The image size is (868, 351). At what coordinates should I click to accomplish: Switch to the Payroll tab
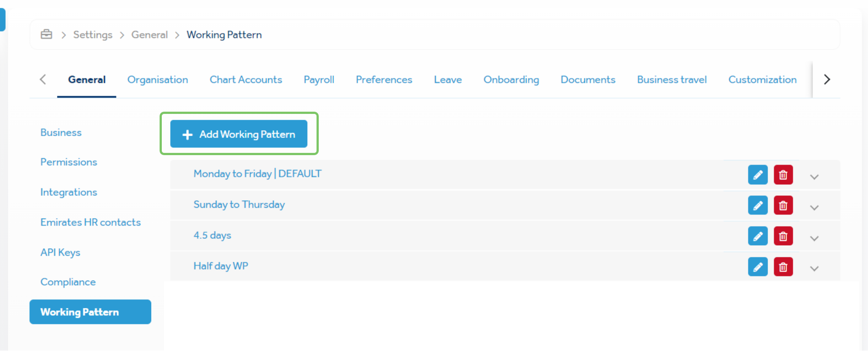pos(319,80)
